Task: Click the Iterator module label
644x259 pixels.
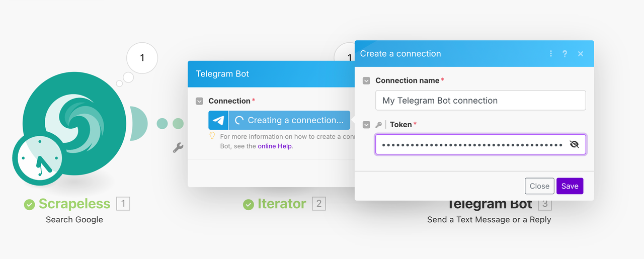Action: pyautogui.click(x=282, y=204)
